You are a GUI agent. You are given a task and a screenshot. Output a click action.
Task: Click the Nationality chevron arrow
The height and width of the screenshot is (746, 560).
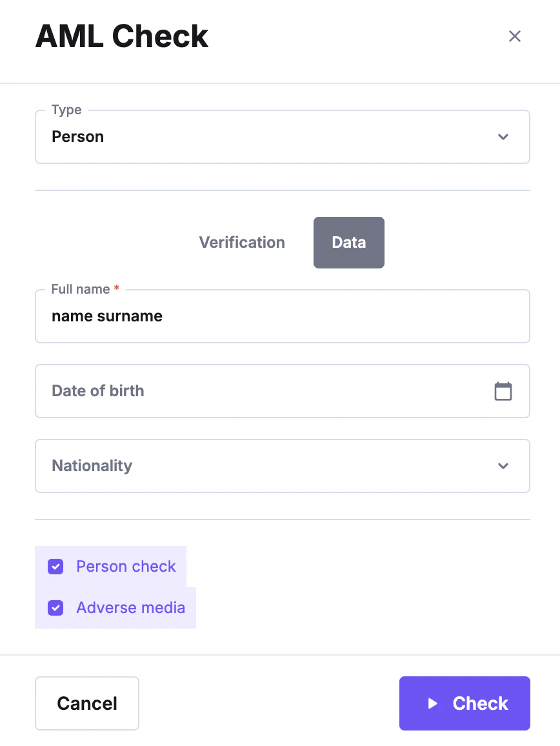point(503,466)
